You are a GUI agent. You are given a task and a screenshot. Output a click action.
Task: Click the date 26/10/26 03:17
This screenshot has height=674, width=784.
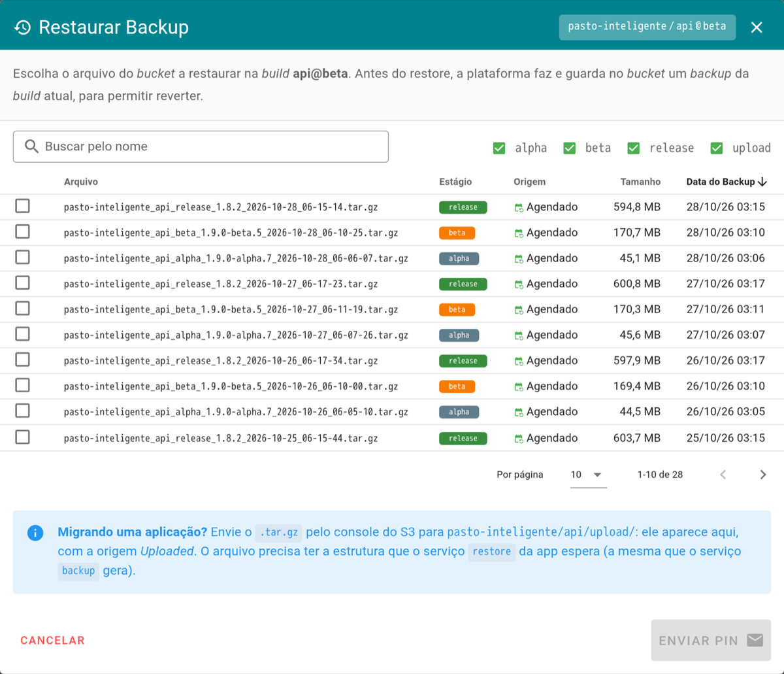725,360
